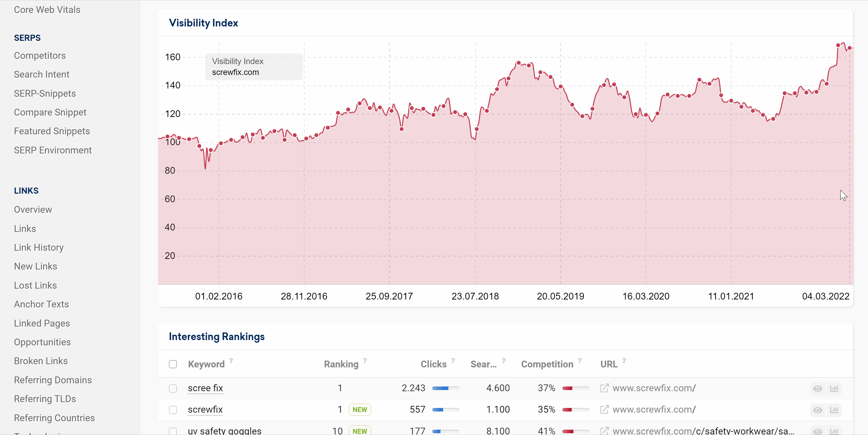Viewport: 868px width, 435px height.
Task: Open SERP Environment page
Action: [x=53, y=150]
